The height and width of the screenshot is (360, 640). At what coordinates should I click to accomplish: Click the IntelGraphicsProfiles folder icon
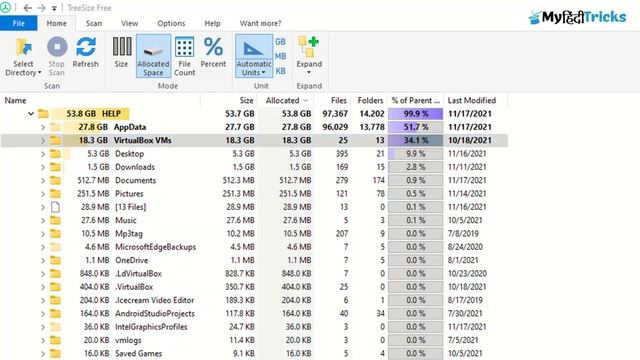(x=56, y=327)
